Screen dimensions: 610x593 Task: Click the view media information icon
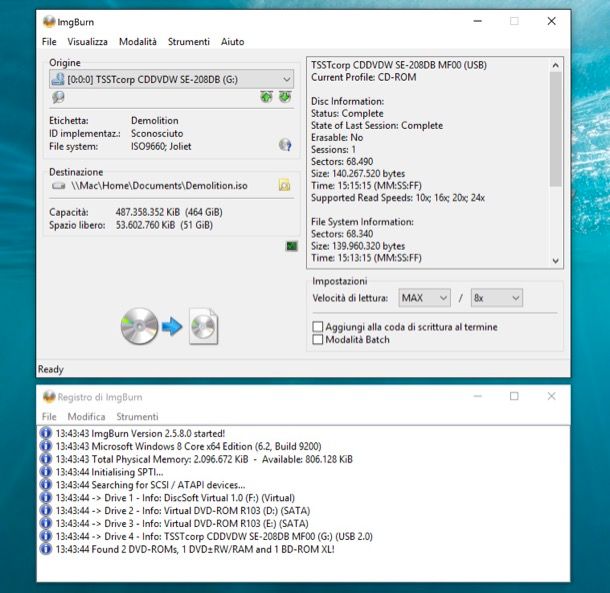coord(58,97)
